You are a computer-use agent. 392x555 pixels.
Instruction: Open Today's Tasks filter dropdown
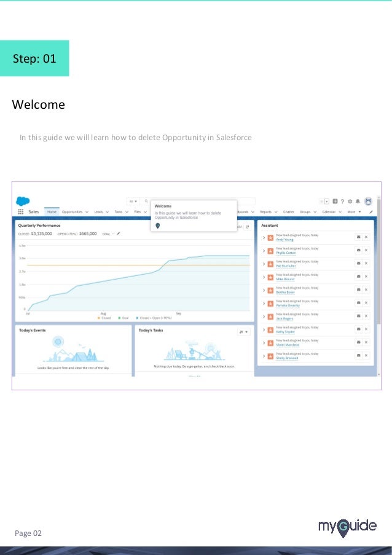[x=243, y=332]
